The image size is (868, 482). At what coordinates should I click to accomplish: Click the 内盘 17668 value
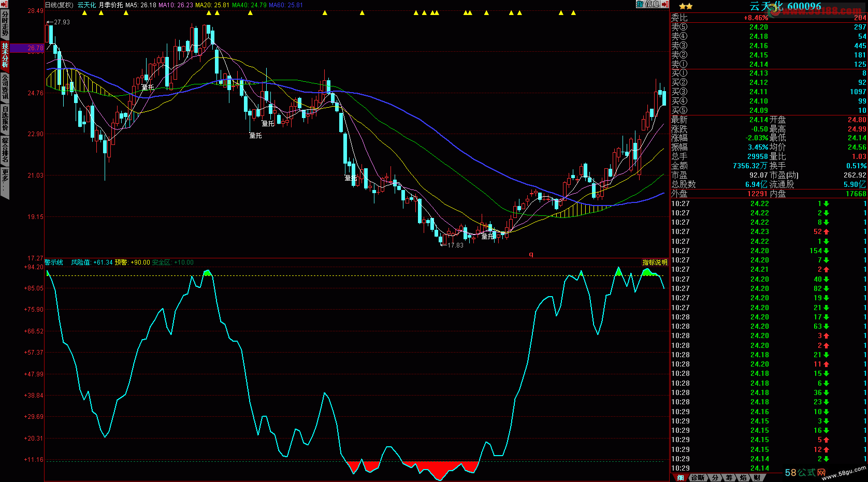pos(856,194)
